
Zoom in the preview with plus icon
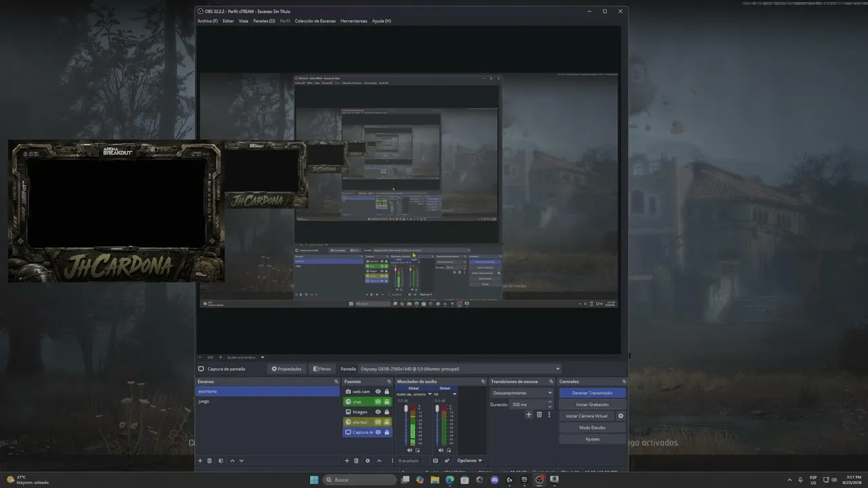221,357
